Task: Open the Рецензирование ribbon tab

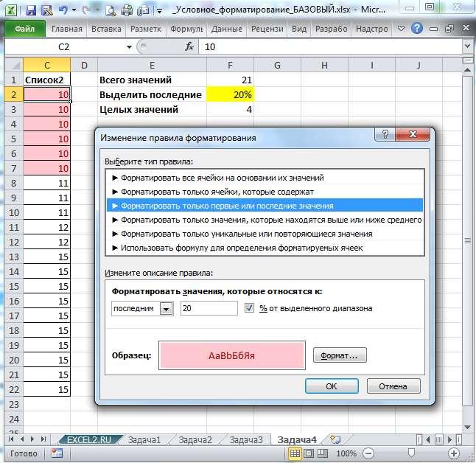Action: coord(267,29)
